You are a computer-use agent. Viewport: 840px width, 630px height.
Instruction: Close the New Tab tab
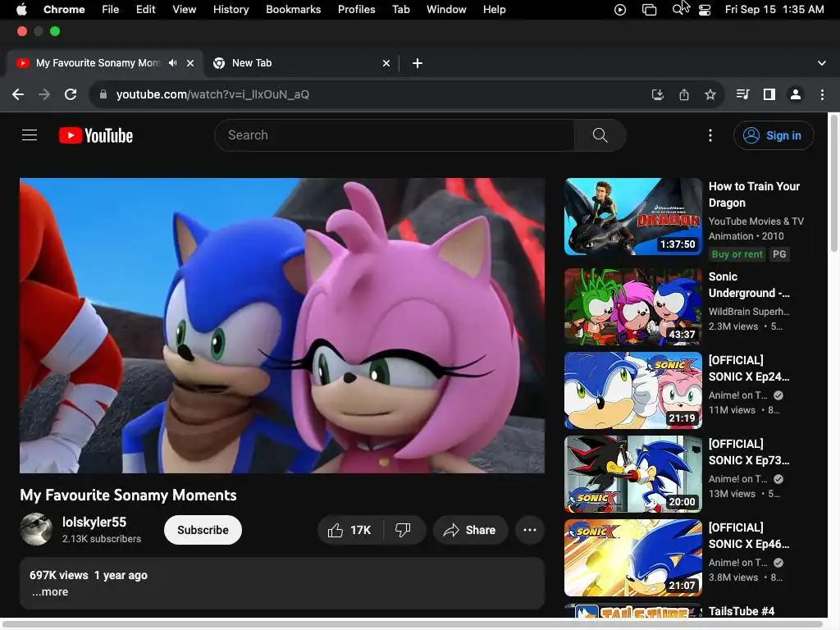pyautogui.click(x=386, y=62)
